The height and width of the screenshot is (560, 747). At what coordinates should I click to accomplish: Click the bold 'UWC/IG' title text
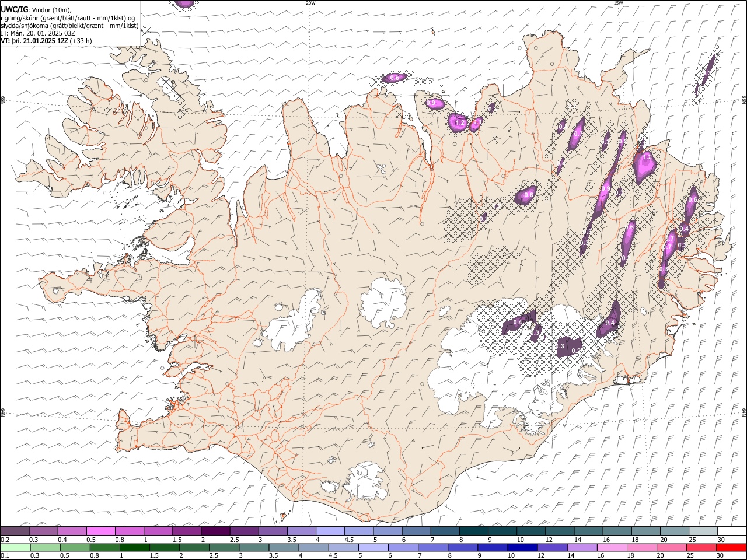coord(14,9)
